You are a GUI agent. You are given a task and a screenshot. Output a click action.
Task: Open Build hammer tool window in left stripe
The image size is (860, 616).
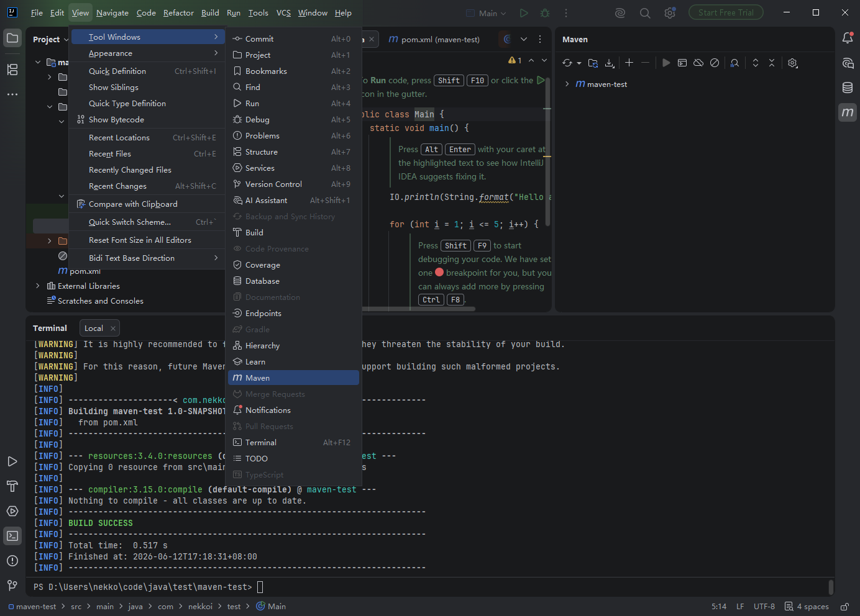[12, 486]
